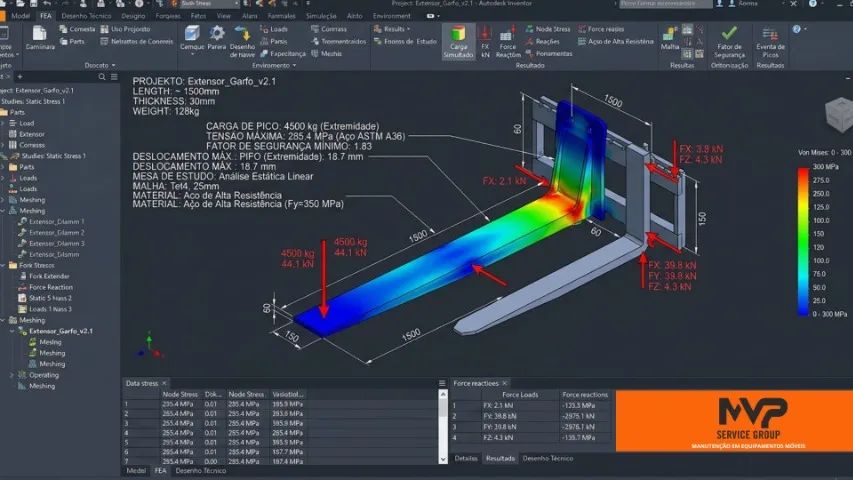The image size is (853, 480).
Task: Open the Desenho Técnico ribbon tab
Action: tap(86, 16)
